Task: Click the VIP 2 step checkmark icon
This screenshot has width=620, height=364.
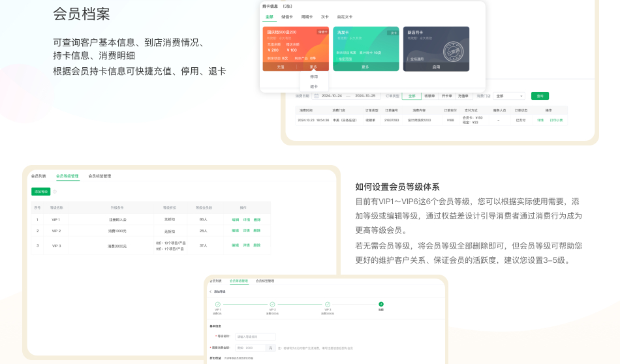Action: [272, 304]
